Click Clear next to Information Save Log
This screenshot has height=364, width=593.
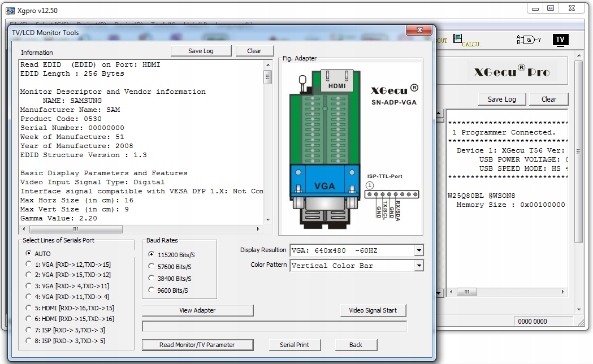[x=254, y=51]
